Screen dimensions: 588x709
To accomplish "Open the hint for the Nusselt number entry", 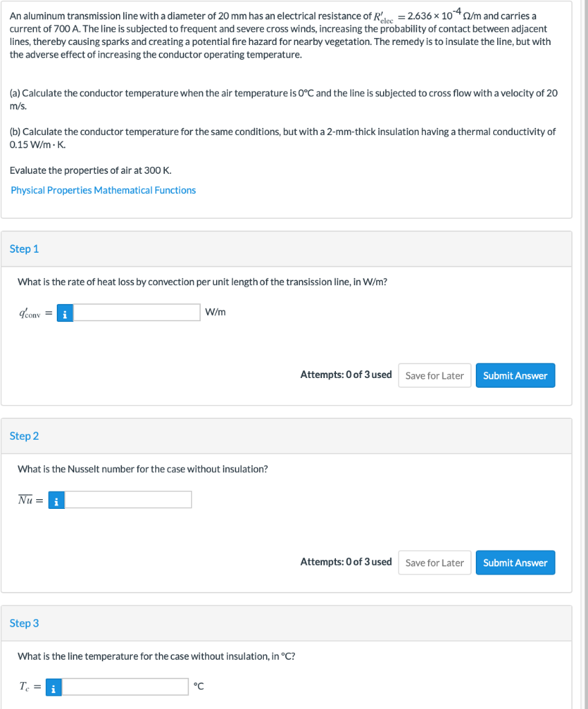I will (x=56, y=499).
